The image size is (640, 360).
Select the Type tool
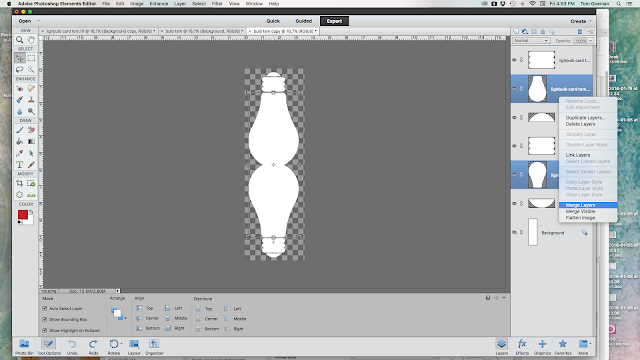coord(19,164)
